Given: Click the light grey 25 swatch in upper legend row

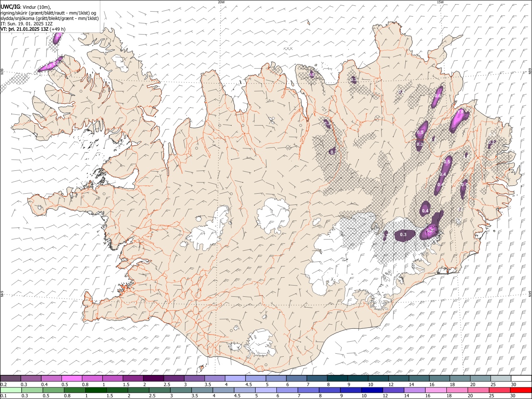Looking at the screenshot, I should coord(501,378).
